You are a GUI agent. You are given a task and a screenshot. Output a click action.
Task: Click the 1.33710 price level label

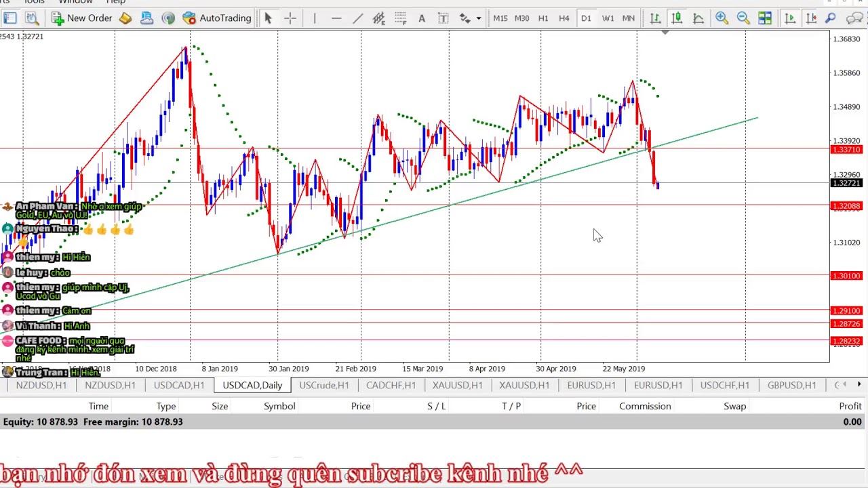click(x=846, y=150)
